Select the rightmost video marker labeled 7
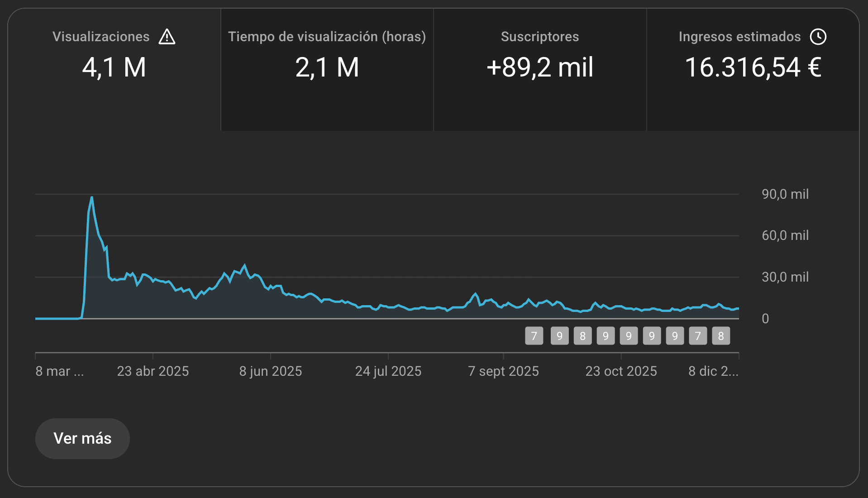This screenshot has width=868, height=498. tap(698, 336)
